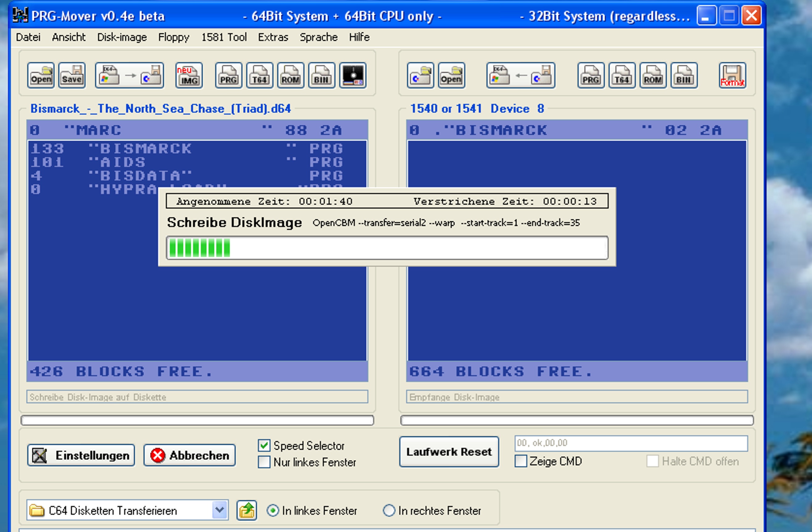Open the Disk-image menu

point(122,37)
